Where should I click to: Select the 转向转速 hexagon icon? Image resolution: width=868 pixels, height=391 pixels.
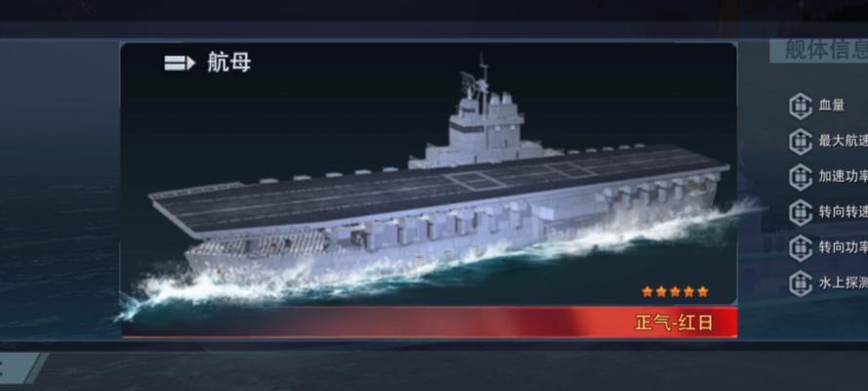click(x=800, y=213)
